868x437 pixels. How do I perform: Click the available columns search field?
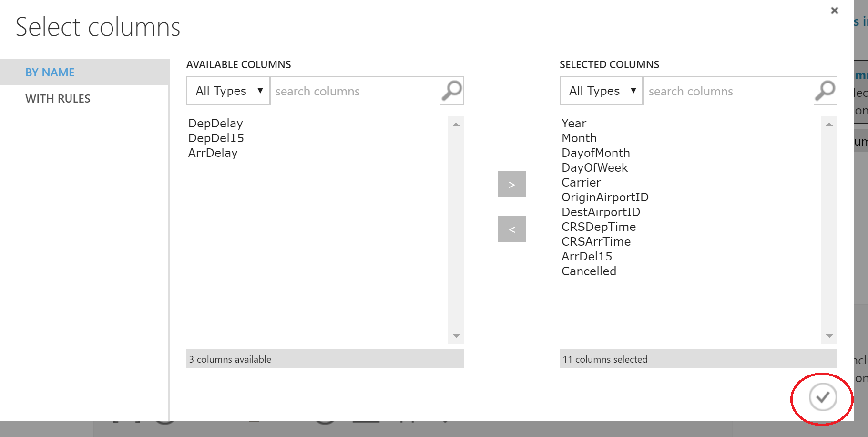click(355, 91)
